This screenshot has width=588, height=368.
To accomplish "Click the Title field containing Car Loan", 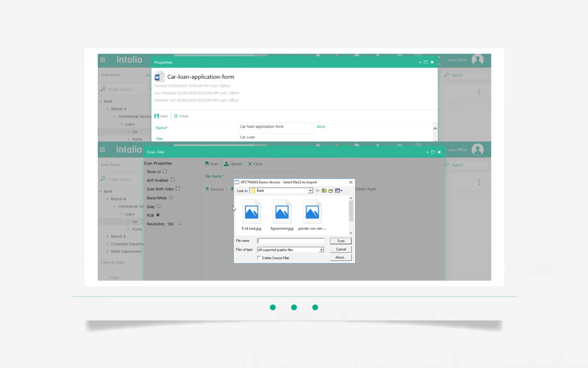I will click(x=276, y=137).
